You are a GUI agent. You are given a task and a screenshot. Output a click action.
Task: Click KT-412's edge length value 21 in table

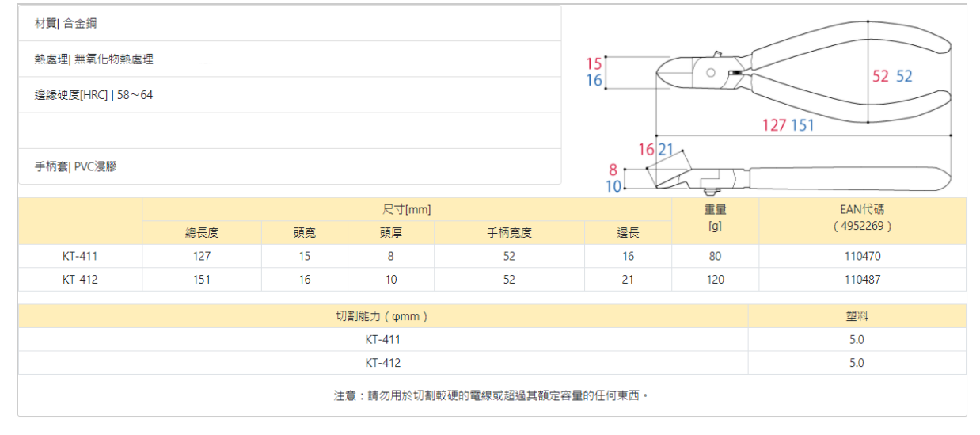628,279
